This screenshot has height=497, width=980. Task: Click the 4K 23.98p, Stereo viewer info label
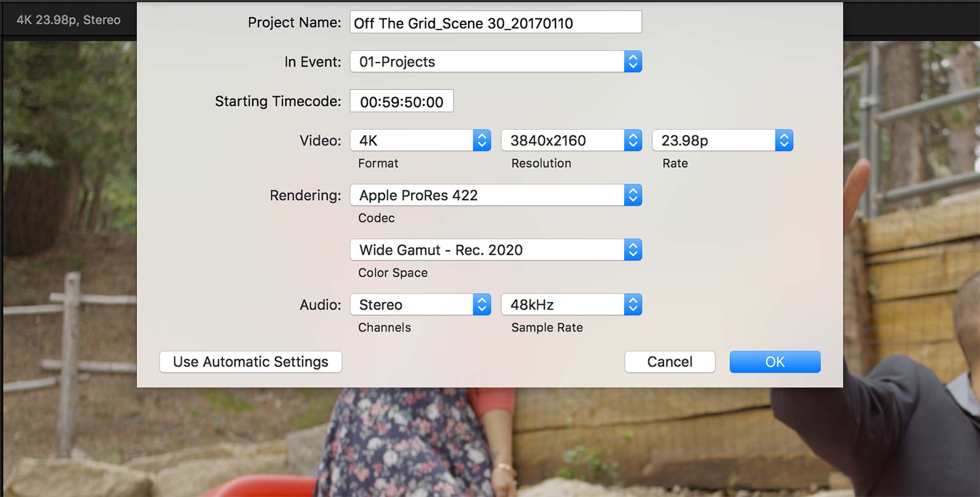[x=69, y=20]
